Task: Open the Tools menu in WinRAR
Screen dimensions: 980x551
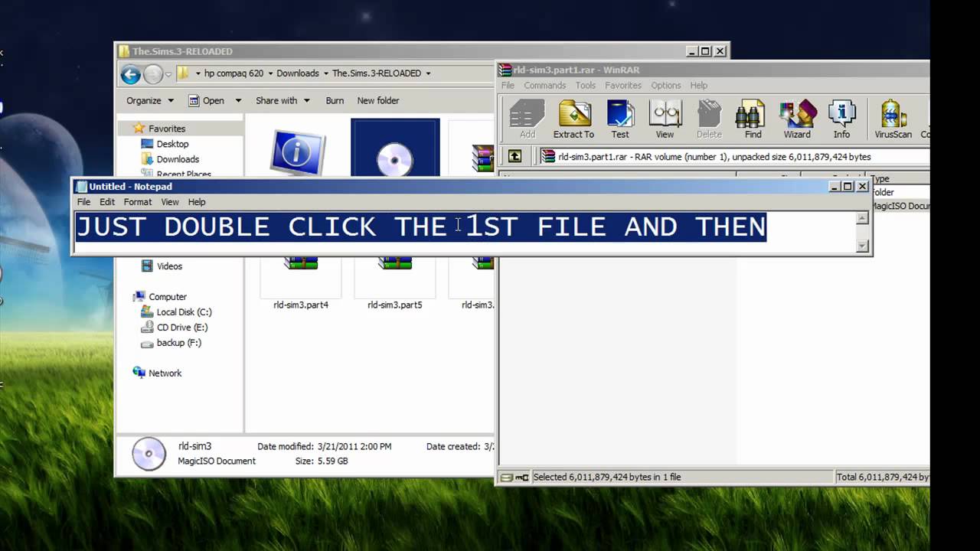Action: click(586, 86)
